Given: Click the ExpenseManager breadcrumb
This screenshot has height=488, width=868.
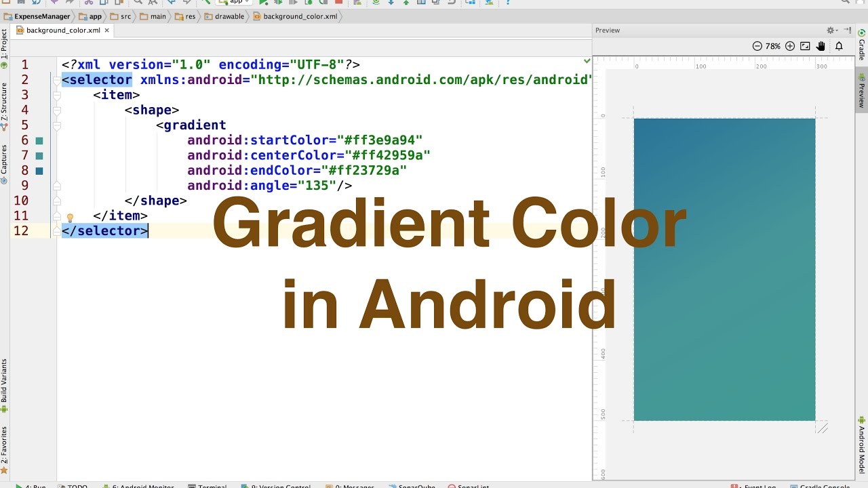Looking at the screenshot, I should pyautogui.click(x=37, y=16).
